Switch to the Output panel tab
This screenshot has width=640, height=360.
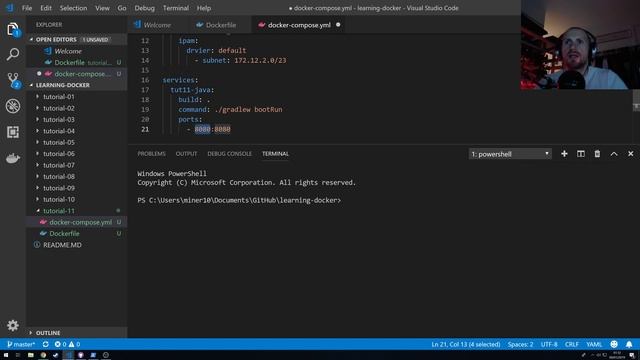186,154
